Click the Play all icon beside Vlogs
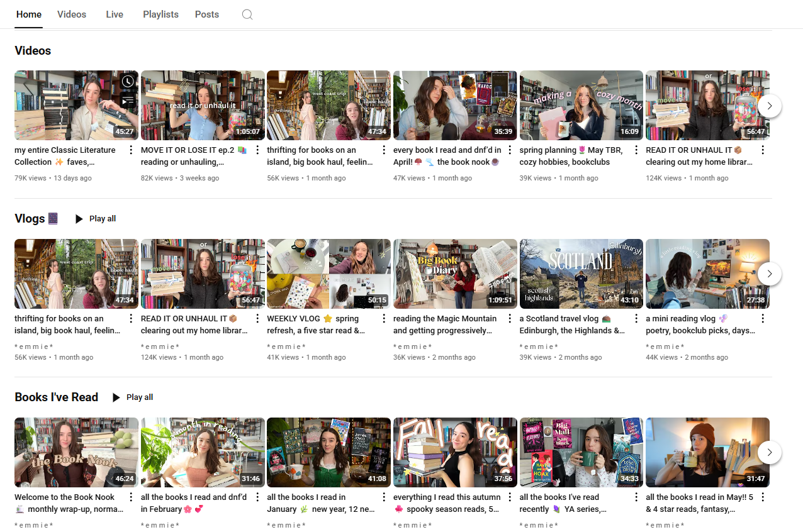803x532 pixels. pyautogui.click(x=78, y=218)
